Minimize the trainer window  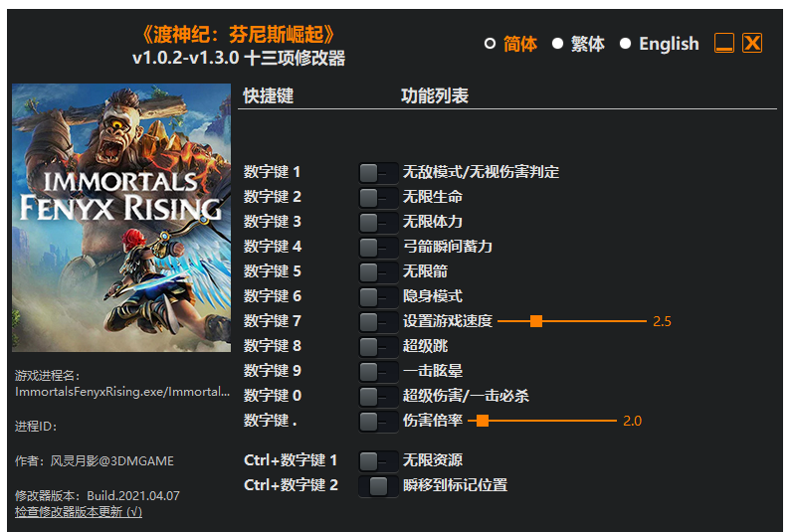click(x=724, y=43)
